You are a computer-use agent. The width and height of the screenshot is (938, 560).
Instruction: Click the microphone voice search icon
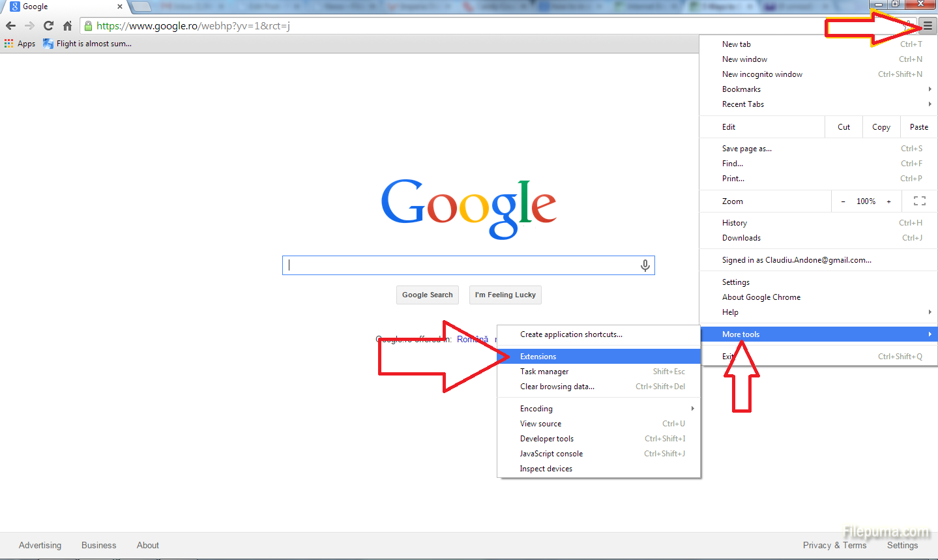(x=645, y=265)
